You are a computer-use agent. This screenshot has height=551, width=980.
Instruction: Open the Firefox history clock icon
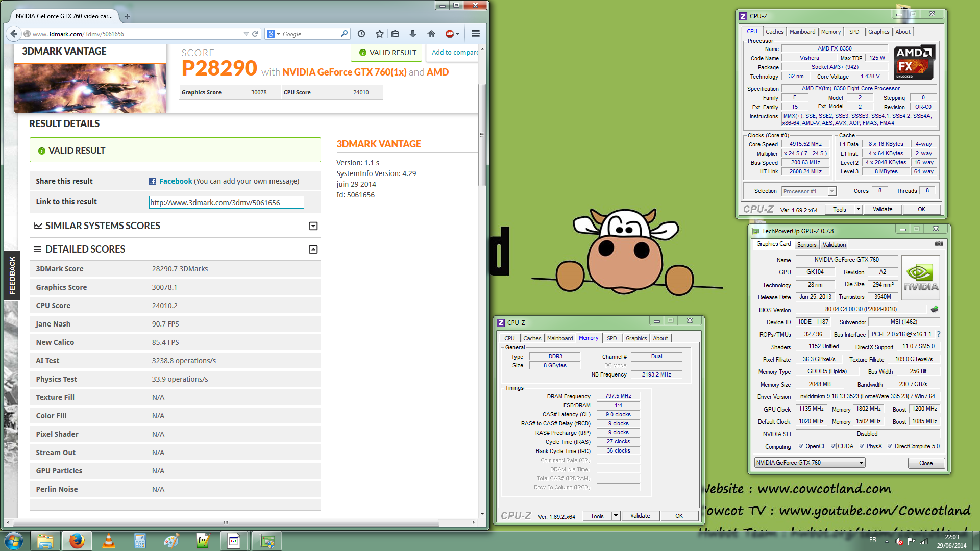(361, 34)
